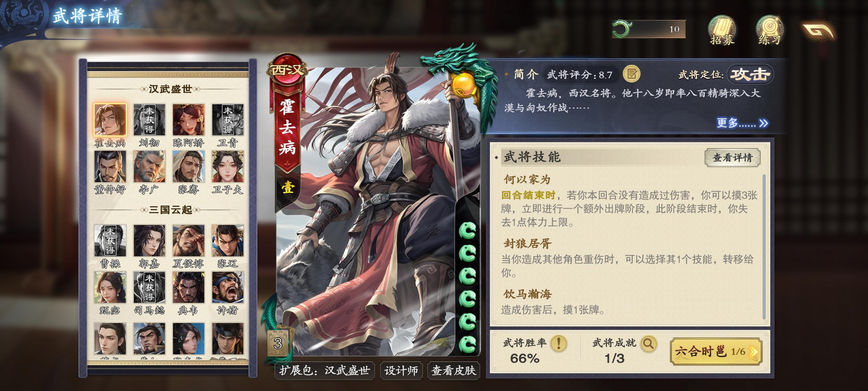Image resolution: width=868 pixels, height=391 pixels.
Task: Select the 李广 hero portrait
Action: coord(149,167)
